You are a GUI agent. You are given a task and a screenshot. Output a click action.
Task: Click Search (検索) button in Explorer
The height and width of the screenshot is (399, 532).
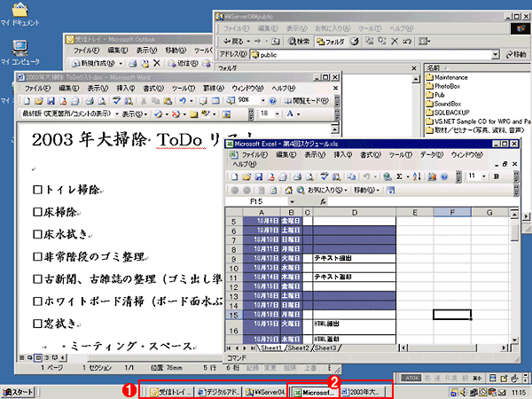click(x=299, y=42)
